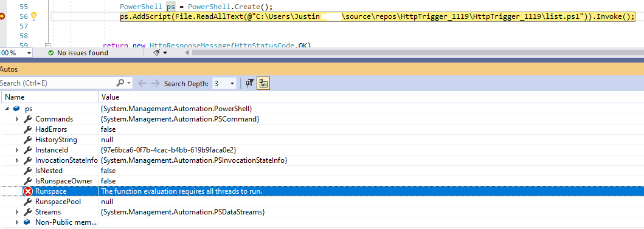Click the ps variable cube icon

coord(17,109)
